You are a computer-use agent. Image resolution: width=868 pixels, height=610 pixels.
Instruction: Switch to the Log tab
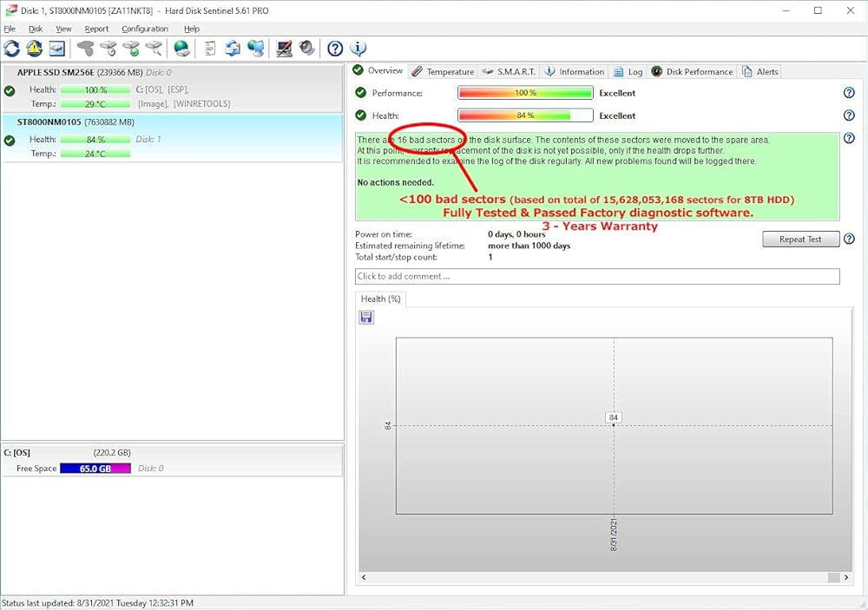628,71
